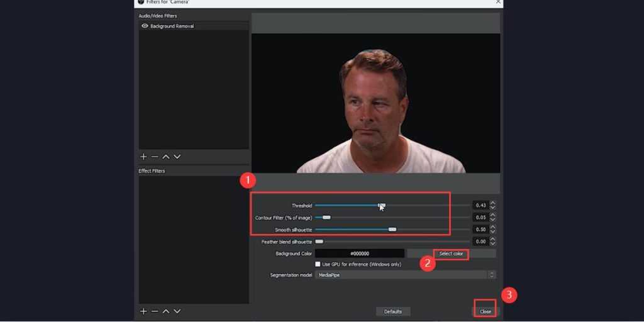This screenshot has height=322, width=644.
Task: Move audio/video filter up with arrow icon
Action: click(x=166, y=157)
